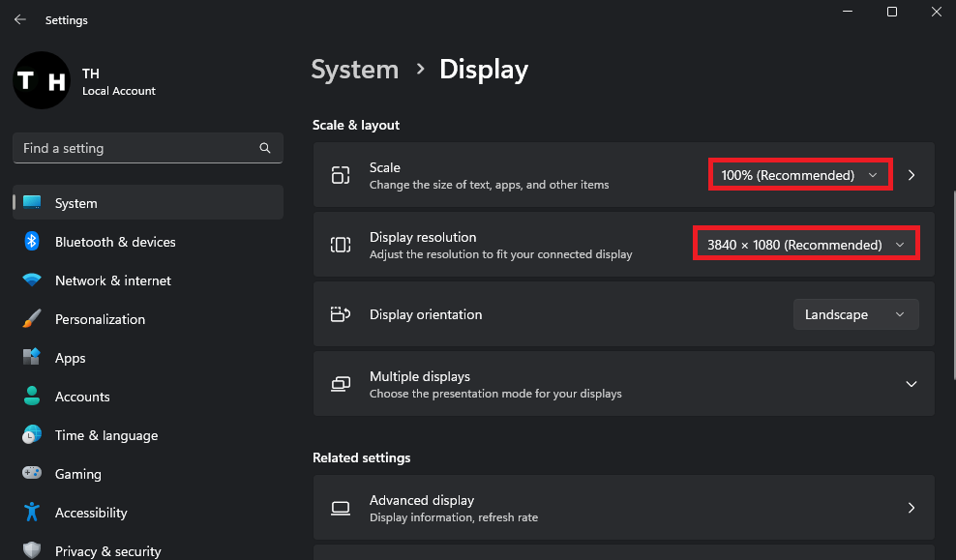Viewport: 956px width, 560px height.
Task: Click the Accounts person icon
Action: point(32,397)
